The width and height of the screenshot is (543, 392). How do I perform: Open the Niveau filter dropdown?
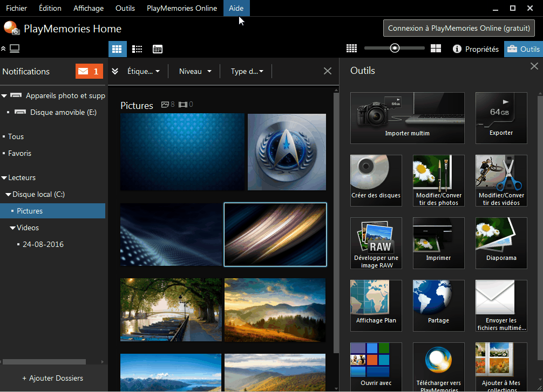tap(195, 71)
